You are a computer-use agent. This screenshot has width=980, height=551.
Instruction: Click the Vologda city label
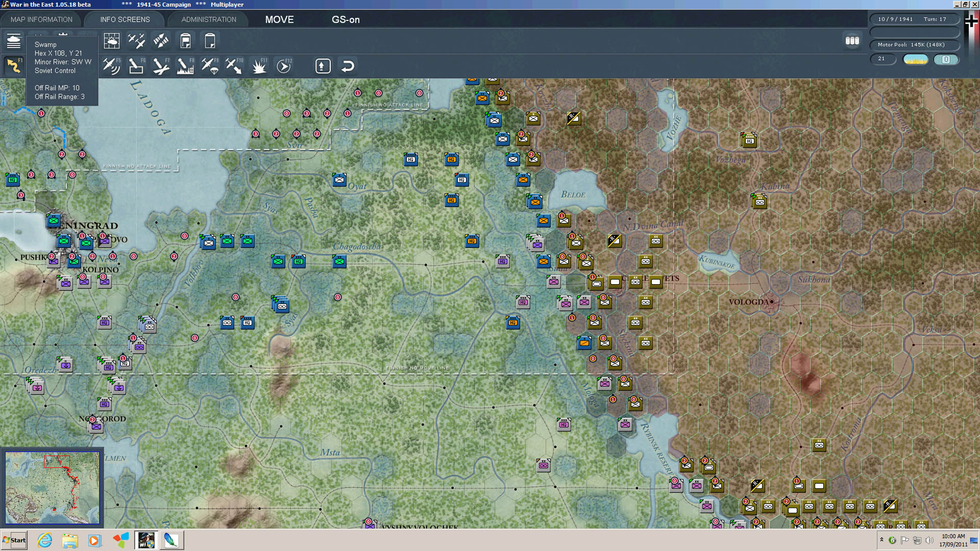pyautogui.click(x=748, y=302)
